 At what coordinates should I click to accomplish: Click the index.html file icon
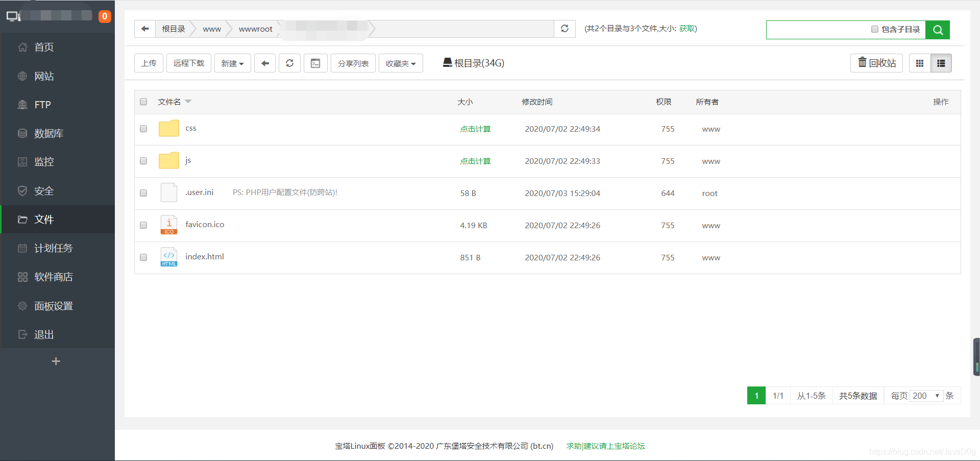tap(169, 257)
